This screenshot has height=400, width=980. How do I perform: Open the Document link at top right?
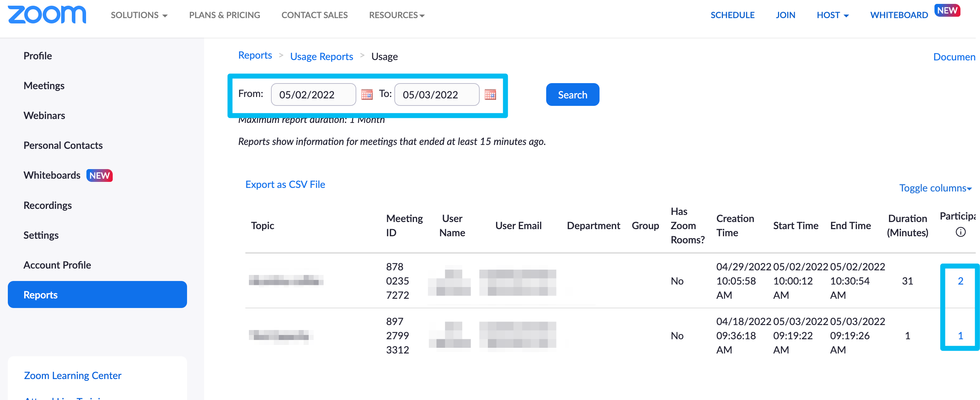954,56
